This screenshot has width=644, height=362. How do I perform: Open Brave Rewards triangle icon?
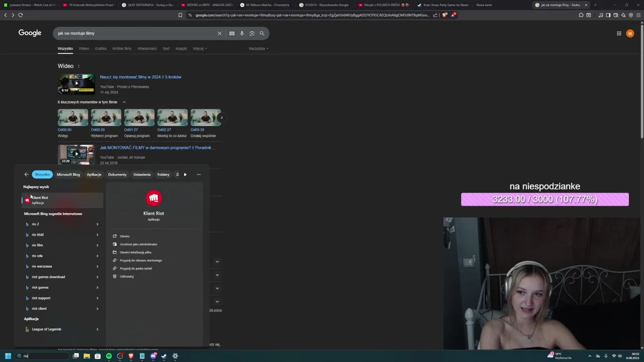coord(453,15)
